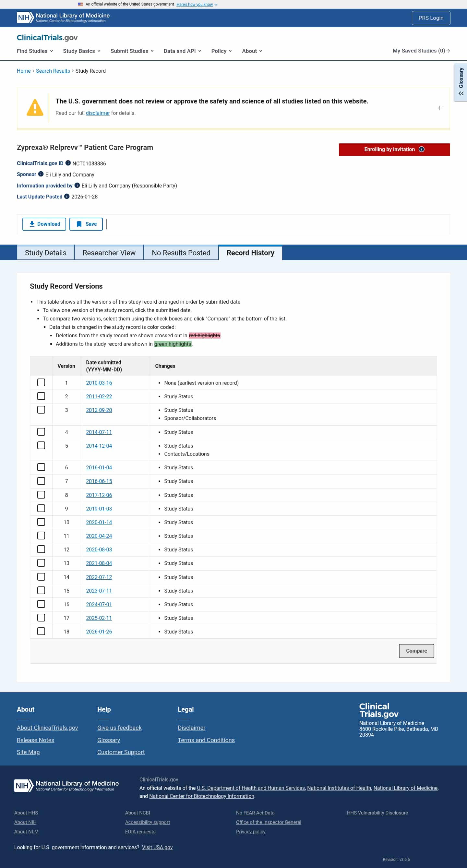The height and width of the screenshot is (868, 467).
Task: Select checkbox for version 2
Action: tap(41, 396)
